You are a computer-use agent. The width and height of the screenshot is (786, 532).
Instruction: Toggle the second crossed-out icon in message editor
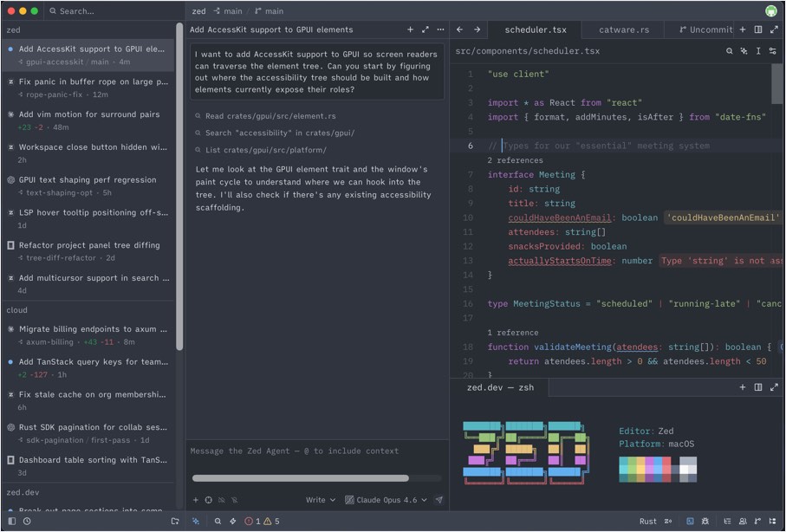[x=235, y=500]
